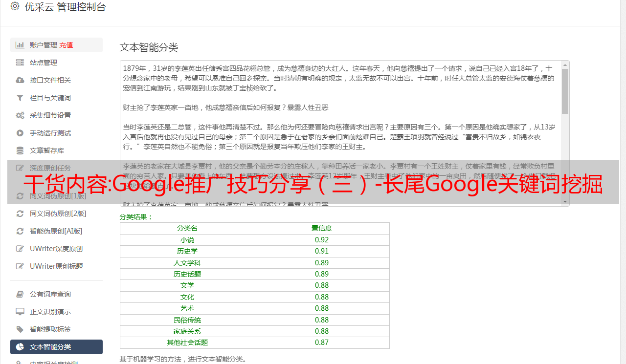The image size is (626, 364).
Task: Click the text area scroll-up arrow
Action: 565,64
